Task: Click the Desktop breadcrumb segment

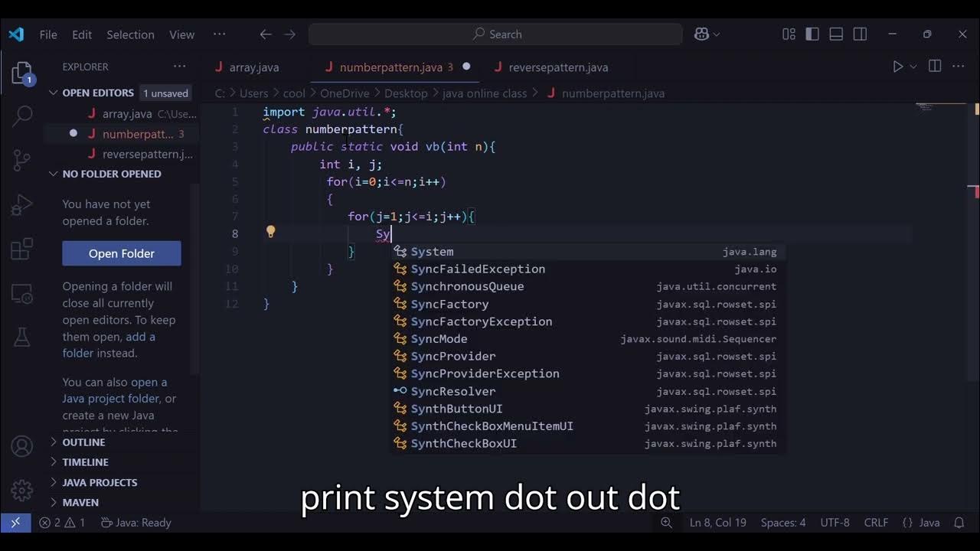Action: pos(406,93)
